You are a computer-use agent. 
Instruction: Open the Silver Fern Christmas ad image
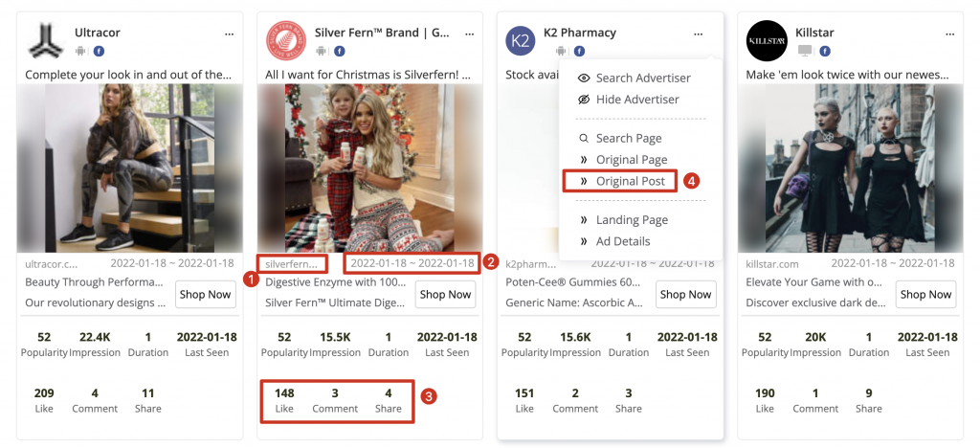pos(369,168)
